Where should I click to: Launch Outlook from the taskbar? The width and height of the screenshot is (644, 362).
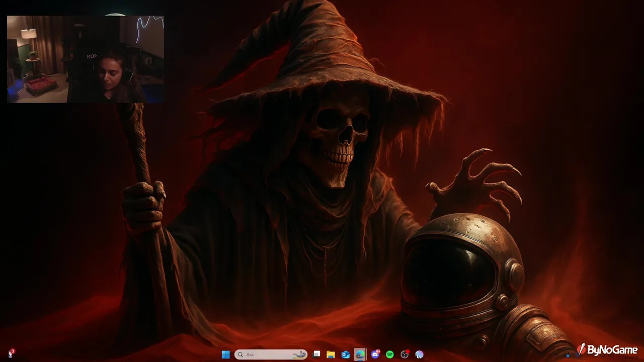(x=346, y=354)
